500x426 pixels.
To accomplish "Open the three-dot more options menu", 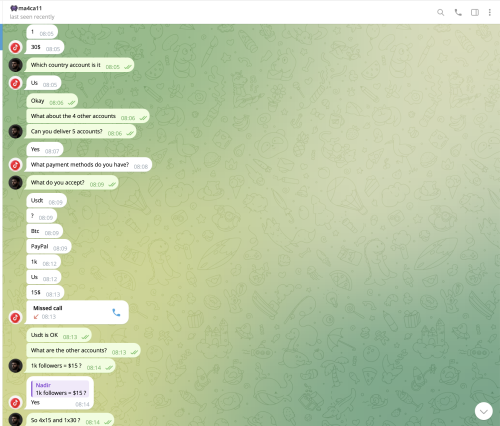I will tap(490, 12).
